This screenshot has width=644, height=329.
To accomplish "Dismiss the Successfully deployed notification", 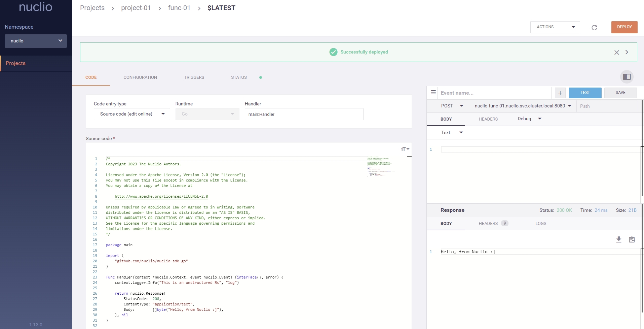I will pyautogui.click(x=616, y=53).
